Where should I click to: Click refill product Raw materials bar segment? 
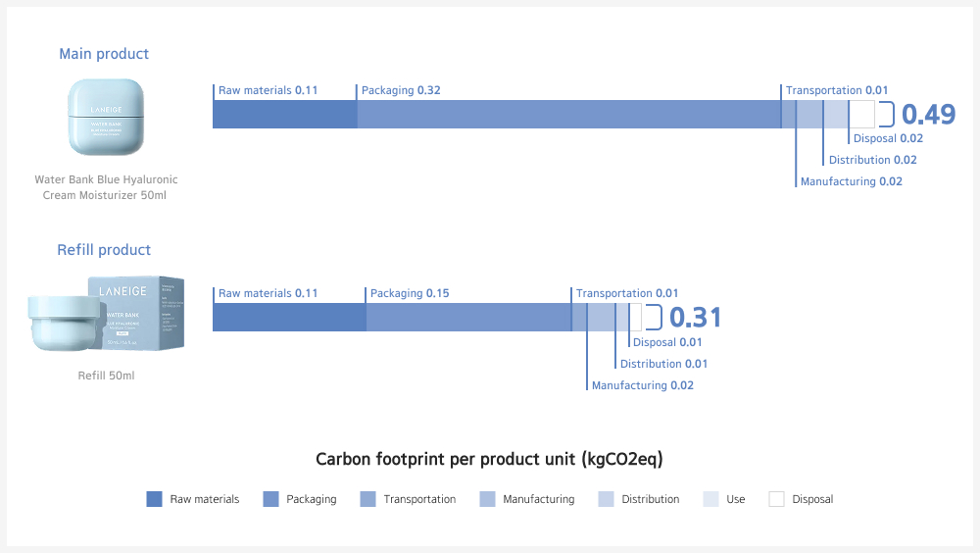click(x=289, y=317)
